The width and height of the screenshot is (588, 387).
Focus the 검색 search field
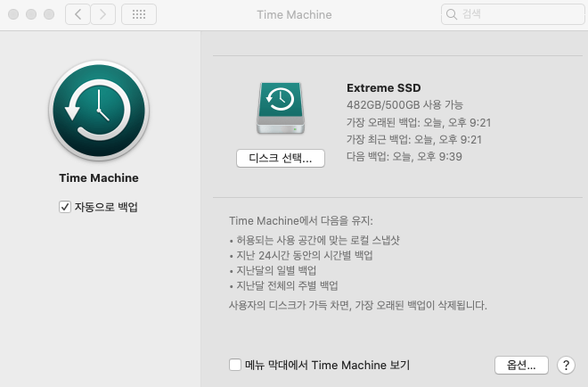pos(512,14)
